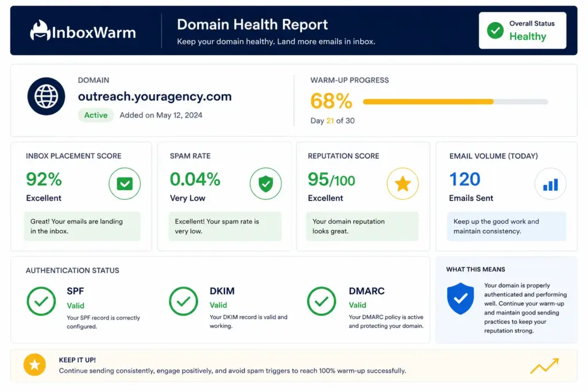Click the Valid status under DKIM
The height and width of the screenshot is (392, 588).
pyautogui.click(x=218, y=305)
